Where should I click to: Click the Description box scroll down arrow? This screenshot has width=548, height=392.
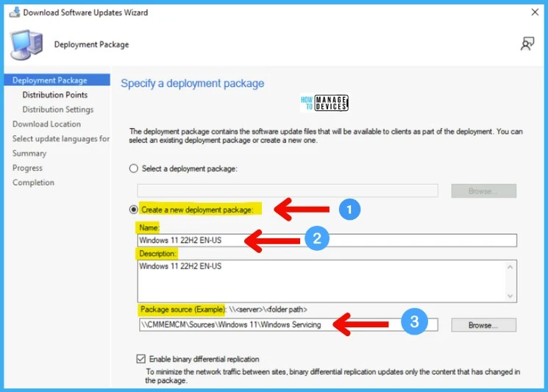510,296
